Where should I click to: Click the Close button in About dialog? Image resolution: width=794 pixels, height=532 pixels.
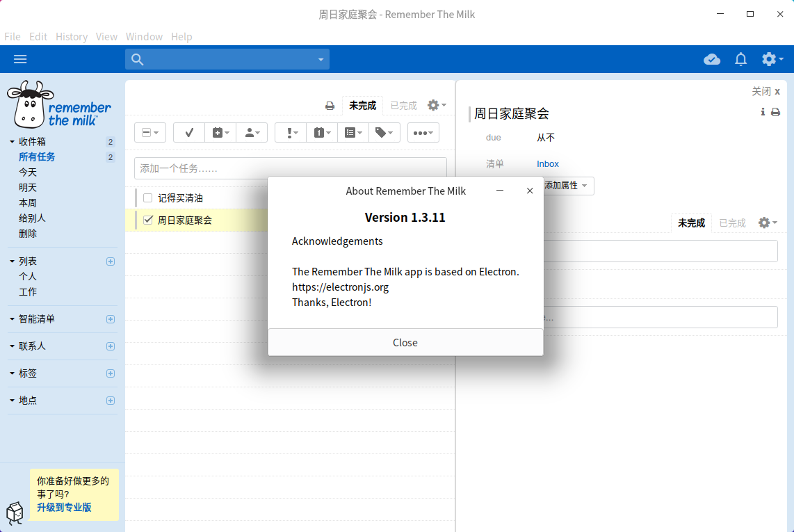click(x=405, y=342)
